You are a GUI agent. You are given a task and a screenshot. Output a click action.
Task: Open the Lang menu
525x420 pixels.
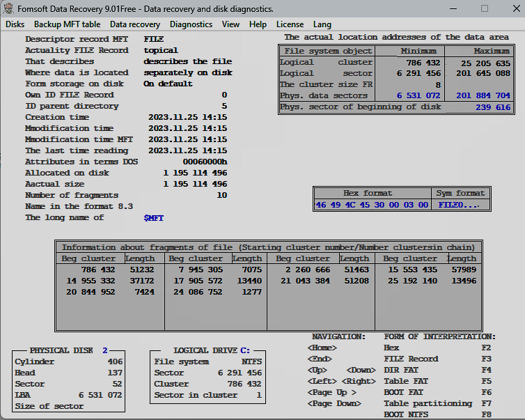(322, 24)
